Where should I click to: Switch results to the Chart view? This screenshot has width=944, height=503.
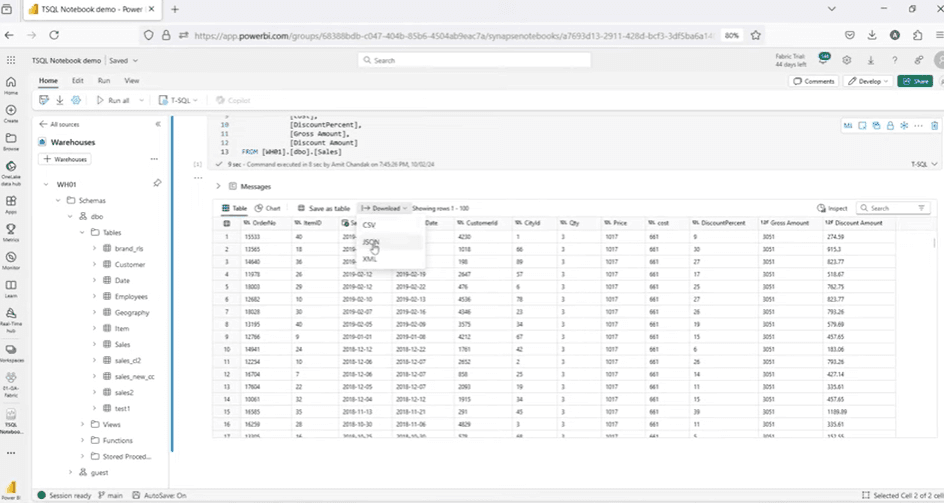pos(267,208)
